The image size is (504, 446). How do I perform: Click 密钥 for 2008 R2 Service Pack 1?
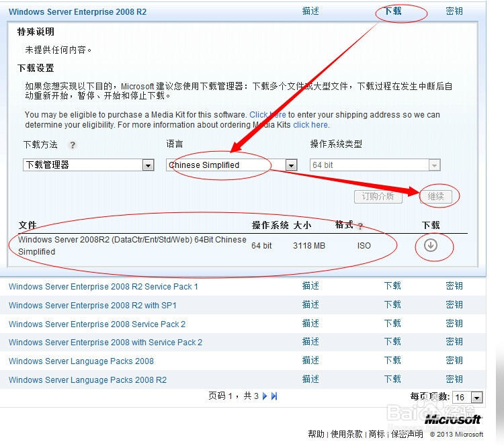[x=454, y=286]
